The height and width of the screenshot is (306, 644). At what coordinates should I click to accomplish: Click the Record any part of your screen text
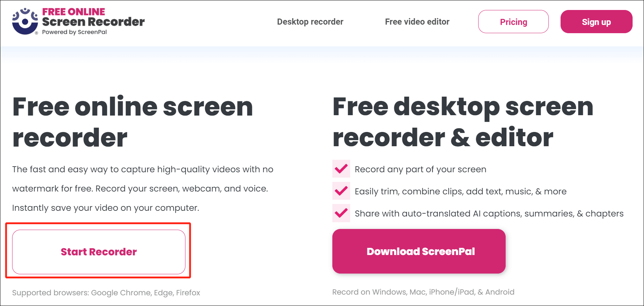pyautogui.click(x=420, y=169)
